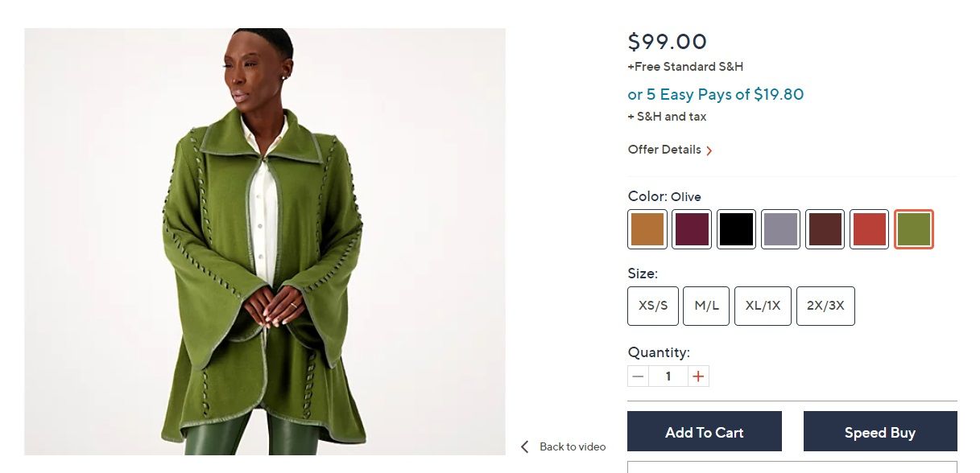Choose size M/L

(x=706, y=306)
